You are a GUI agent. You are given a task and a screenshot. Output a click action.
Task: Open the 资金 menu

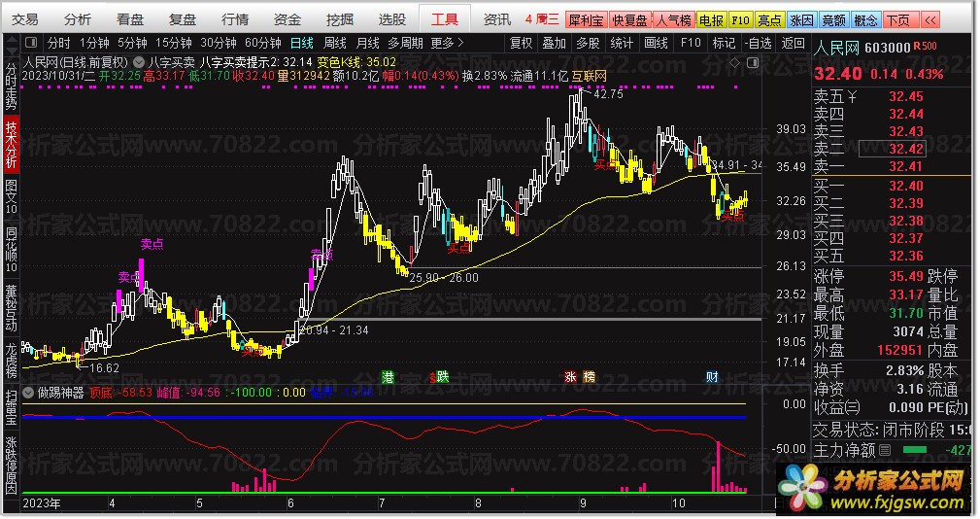pyautogui.click(x=287, y=19)
